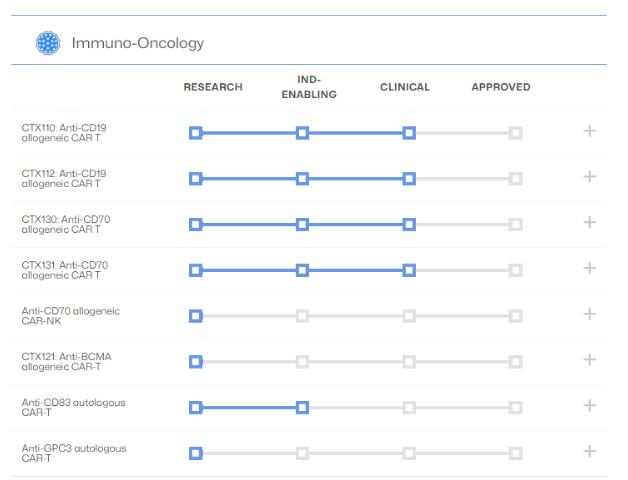Click the APPROVED column header
Viewport: 628px width, 480px height.
pos(501,87)
